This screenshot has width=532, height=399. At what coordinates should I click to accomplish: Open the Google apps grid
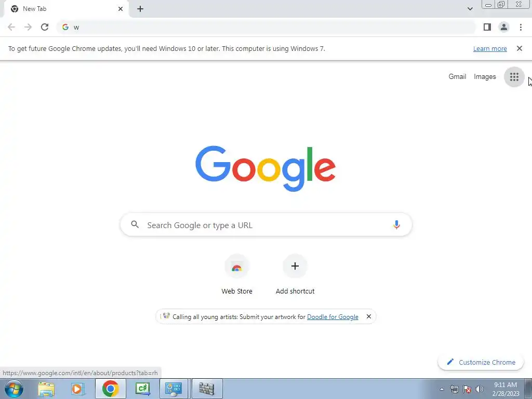[514, 77]
